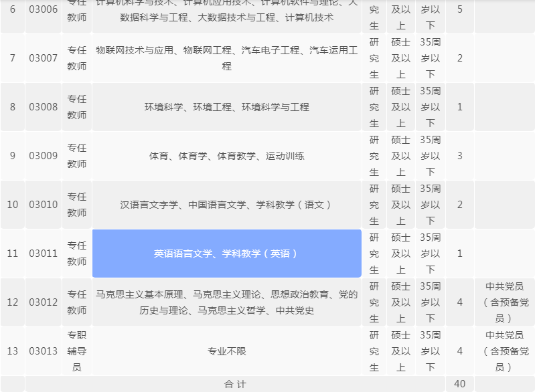This screenshot has height=392, width=535.
Task: Click 35周岁以下 cell in row 03009
Action: coord(431,156)
